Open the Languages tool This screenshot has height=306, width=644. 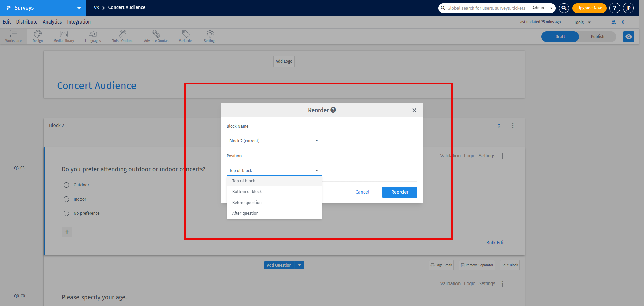(93, 36)
